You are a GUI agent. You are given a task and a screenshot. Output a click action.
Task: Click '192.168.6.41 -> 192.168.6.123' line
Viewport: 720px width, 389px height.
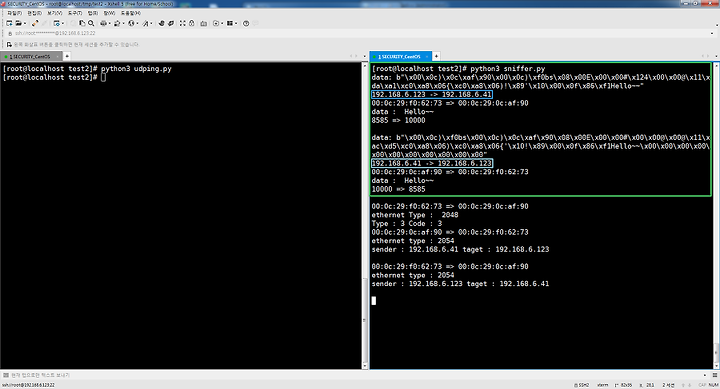pos(432,163)
